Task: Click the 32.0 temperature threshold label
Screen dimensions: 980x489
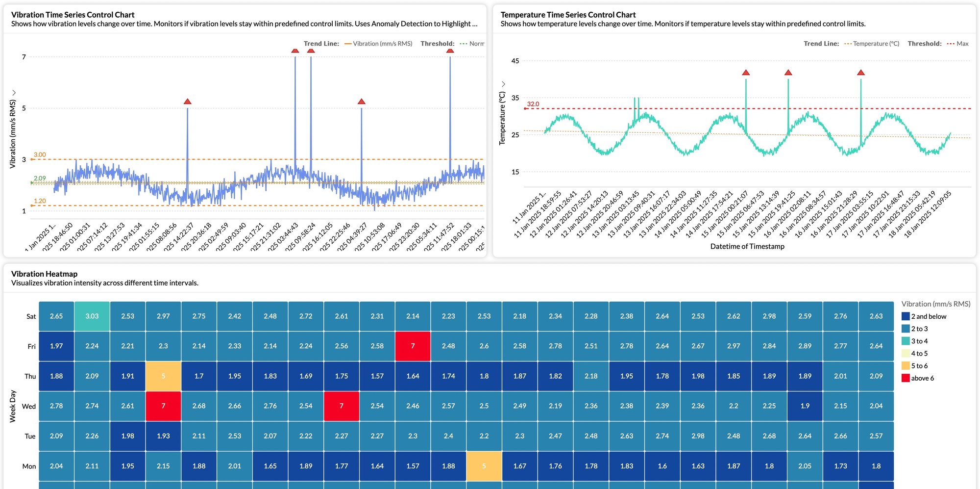Action: pos(533,104)
